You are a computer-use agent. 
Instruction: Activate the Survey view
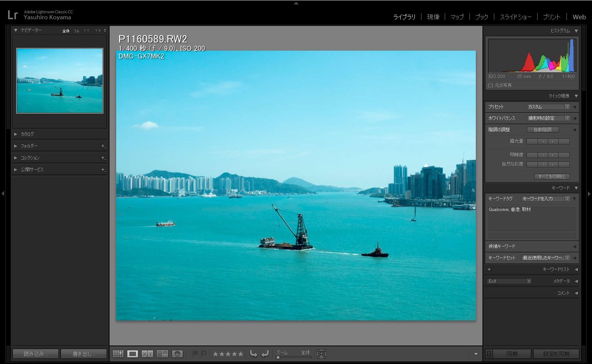(162, 354)
